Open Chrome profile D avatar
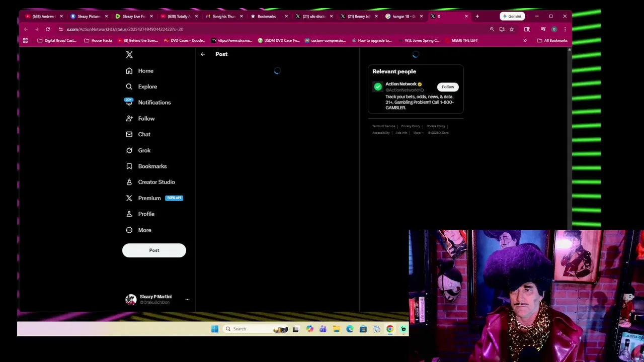 tap(554, 29)
